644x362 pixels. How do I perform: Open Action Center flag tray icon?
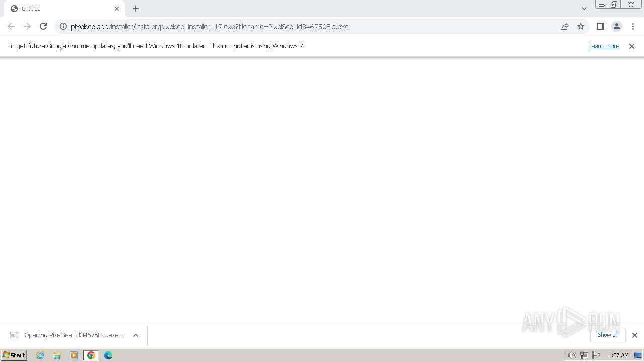click(596, 355)
